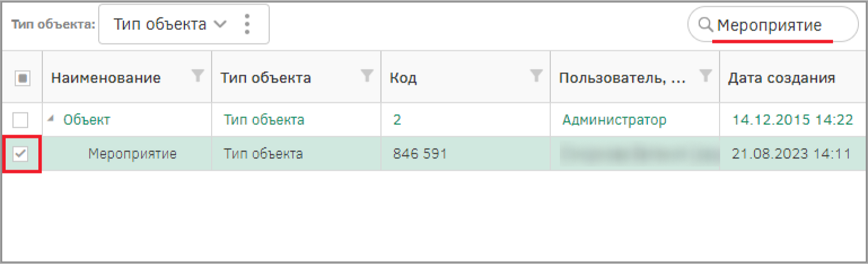Toggle the select-all checkbox in header
The width and height of the screenshot is (868, 264).
20,79
